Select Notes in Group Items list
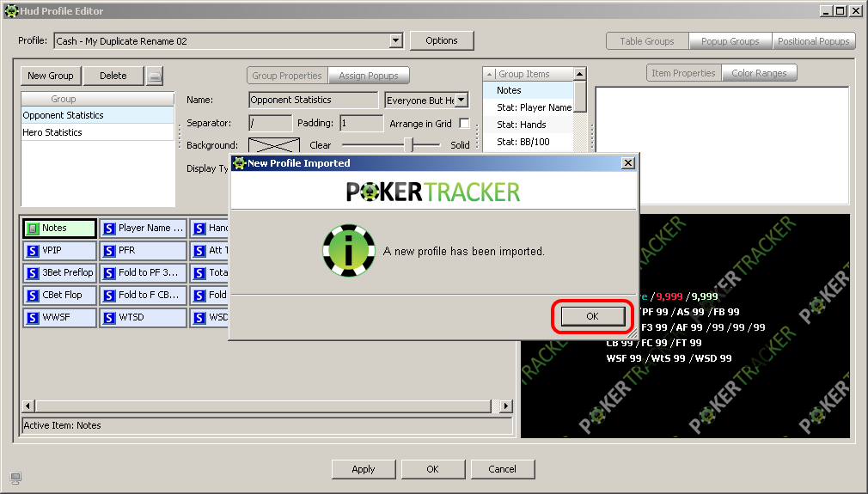The height and width of the screenshot is (494, 868). tap(529, 90)
